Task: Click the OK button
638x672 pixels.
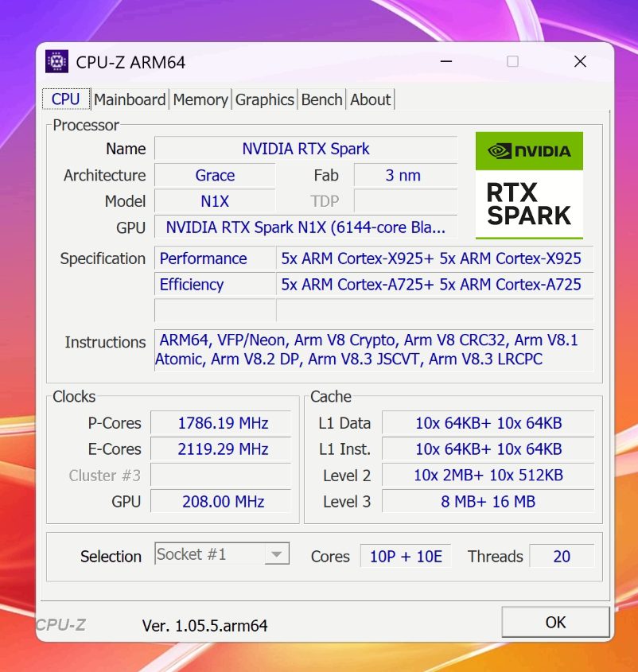Action: 555,622
